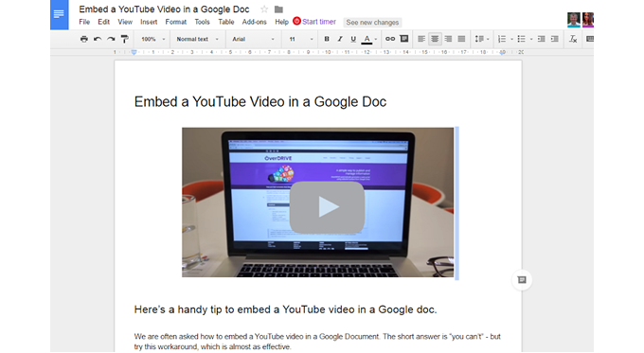Open the View menu
The image size is (644, 353).
(125, 22)
